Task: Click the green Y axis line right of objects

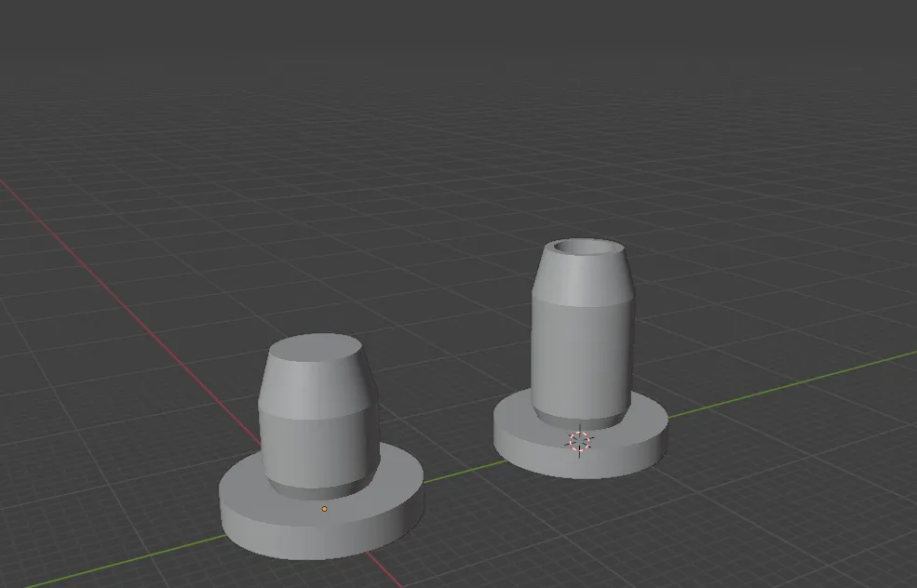Action: point(791,383)
